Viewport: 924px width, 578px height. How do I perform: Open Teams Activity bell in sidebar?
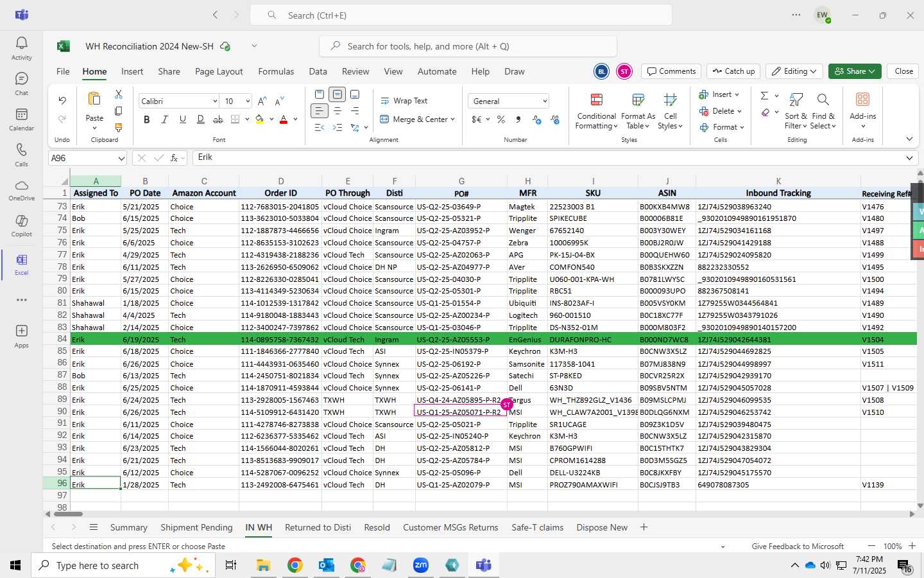[x=21, y=48]
